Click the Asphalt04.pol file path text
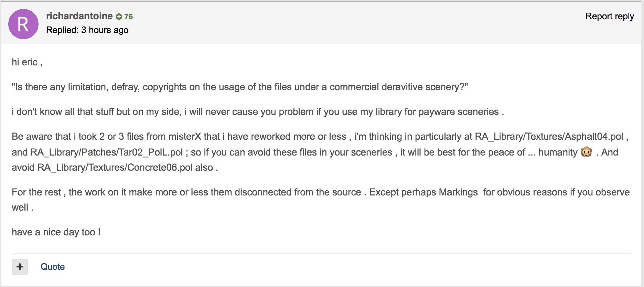This screenshot has width=644, height=287. [x=549, y=136]
